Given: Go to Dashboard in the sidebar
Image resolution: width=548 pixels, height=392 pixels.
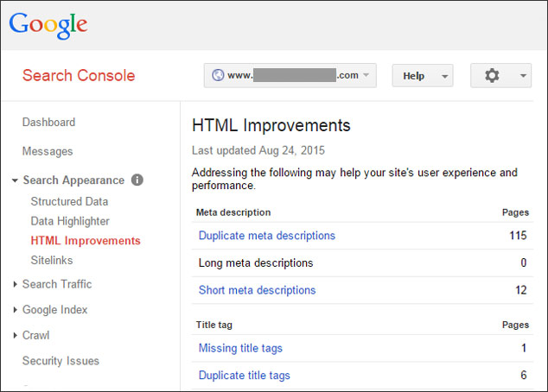Looking at the screenshot, I should (48, 122).
